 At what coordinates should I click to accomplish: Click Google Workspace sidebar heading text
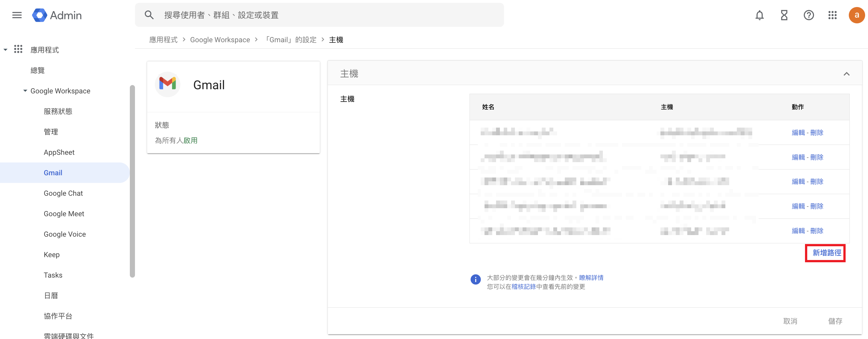point(60,91)
